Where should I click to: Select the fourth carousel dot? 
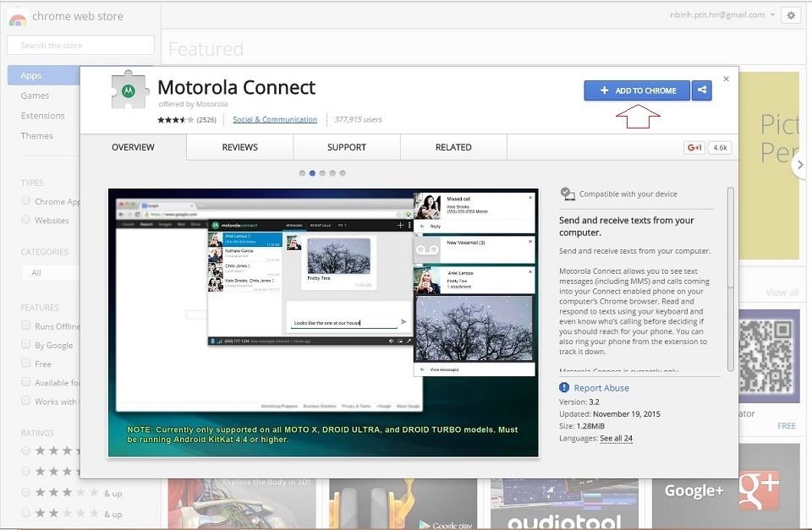coord(332,172)
